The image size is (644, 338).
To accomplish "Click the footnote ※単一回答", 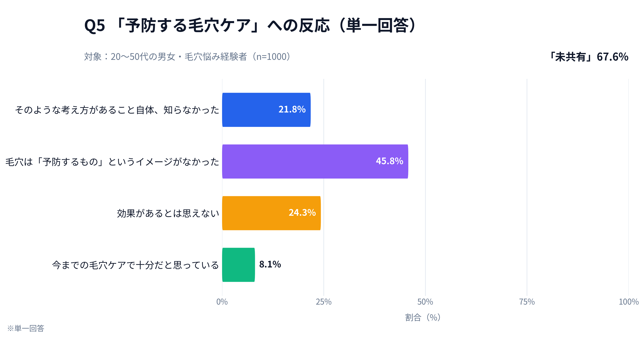I will pos(26,328).
